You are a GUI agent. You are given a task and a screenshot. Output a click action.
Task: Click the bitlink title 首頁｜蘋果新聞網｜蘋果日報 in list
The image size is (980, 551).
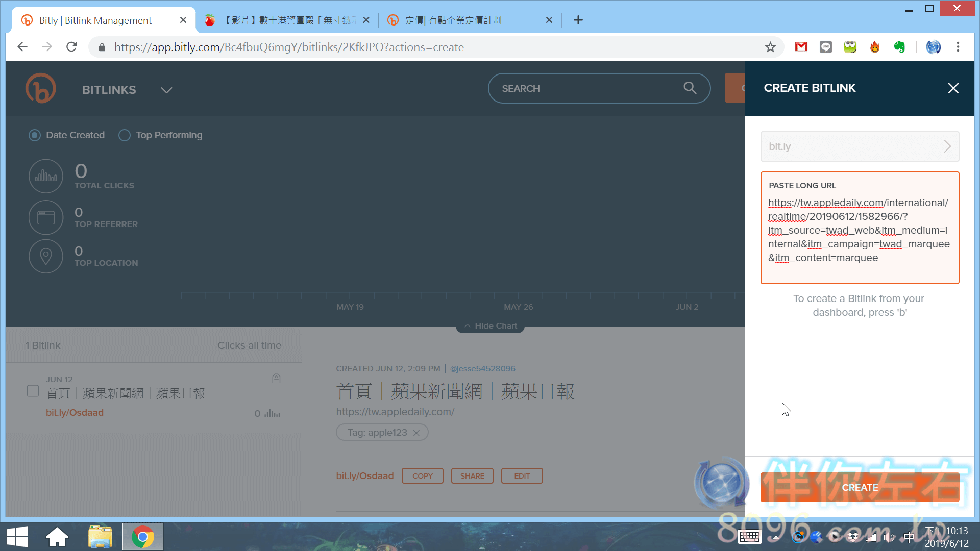click(x=126, y=393)
